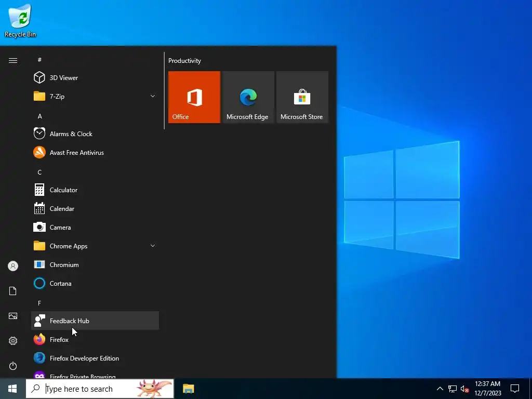532x399 pixels.
Task: Open Documents from the Start sidebar
Action: click(13, 291)
